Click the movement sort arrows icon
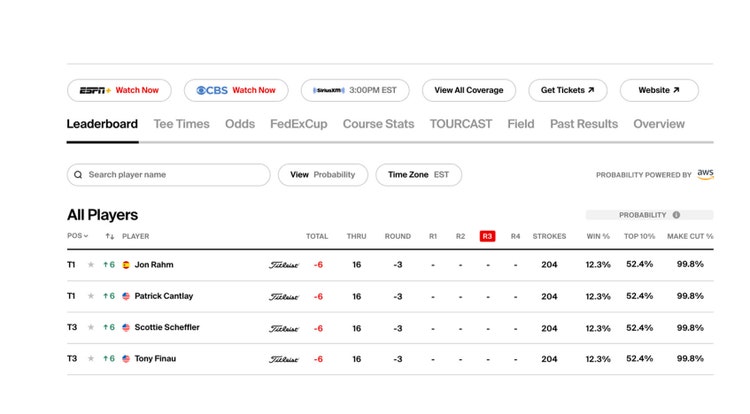The width and height of the screenshot is (750, 414). click(109, 237)
